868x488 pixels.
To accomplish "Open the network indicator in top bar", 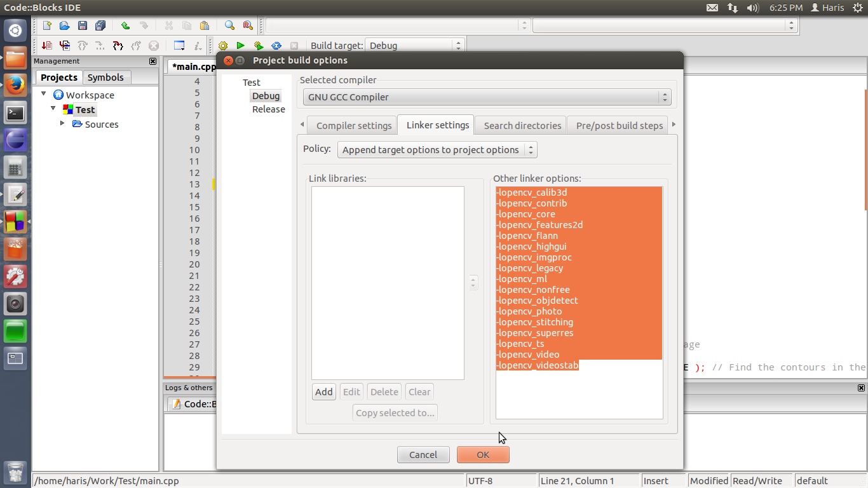I will [x=733, y=8].
